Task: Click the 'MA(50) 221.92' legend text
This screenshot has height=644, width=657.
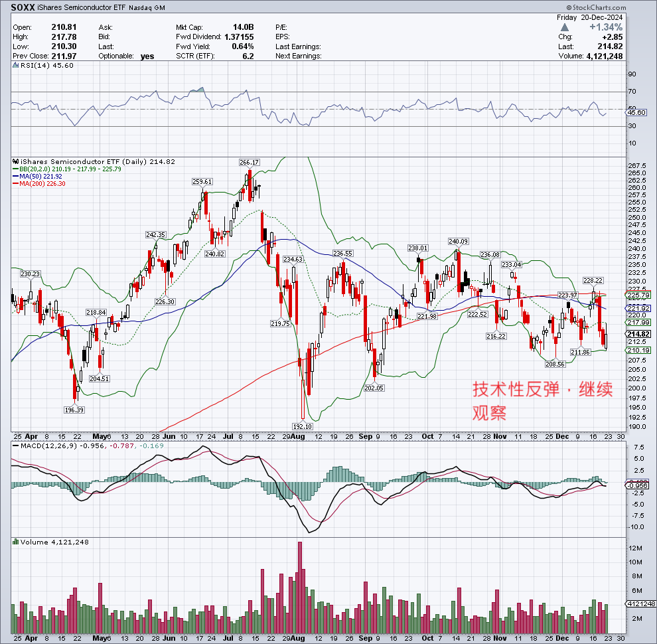Action: [x=41, y=177]
